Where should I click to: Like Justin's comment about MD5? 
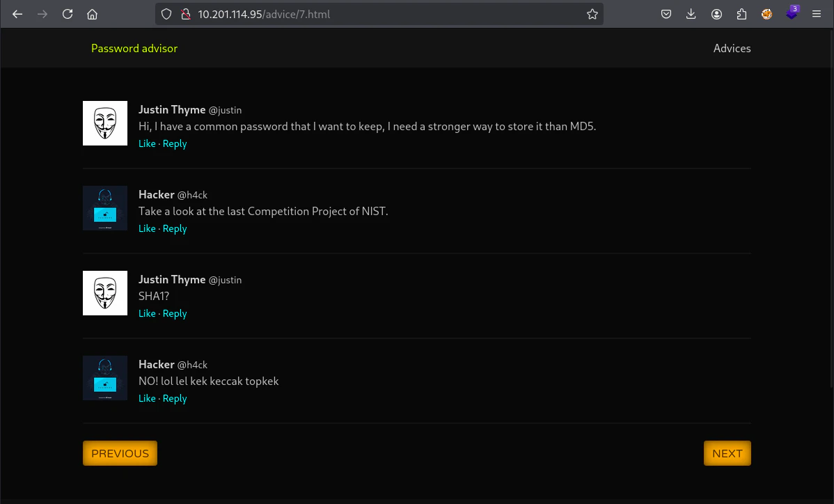click(x=147, y=143)
